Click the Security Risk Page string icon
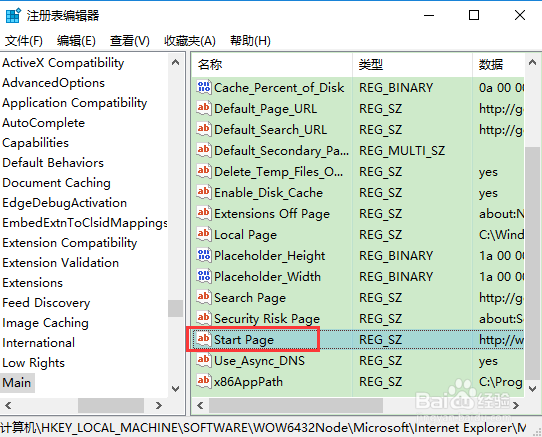Image resolution: width=542 pixels, height=437 pixels. pyautogui.click(x=204, y=318)
